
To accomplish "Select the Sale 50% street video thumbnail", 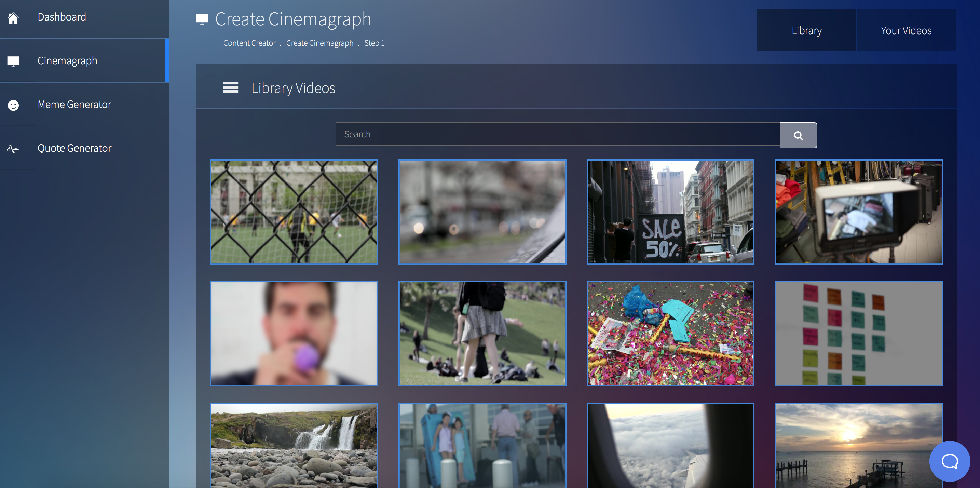I will [670, 212].
